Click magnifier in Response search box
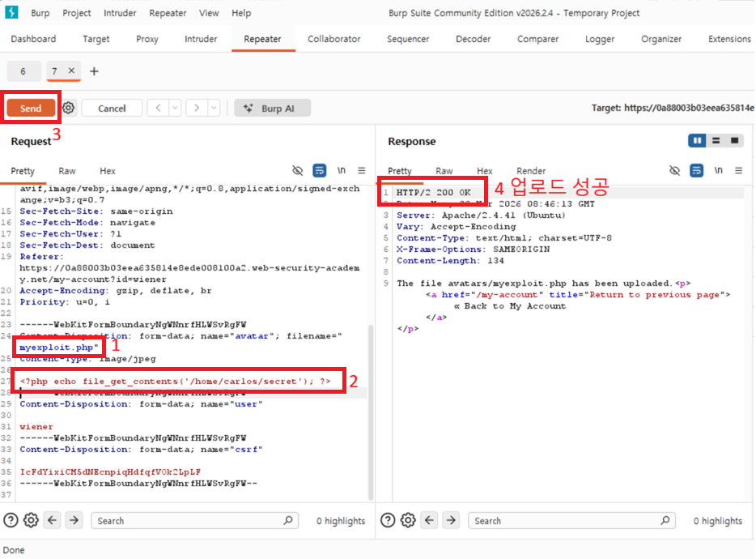Viewport: 756px width, 559px height. click(x=665, y=520)
